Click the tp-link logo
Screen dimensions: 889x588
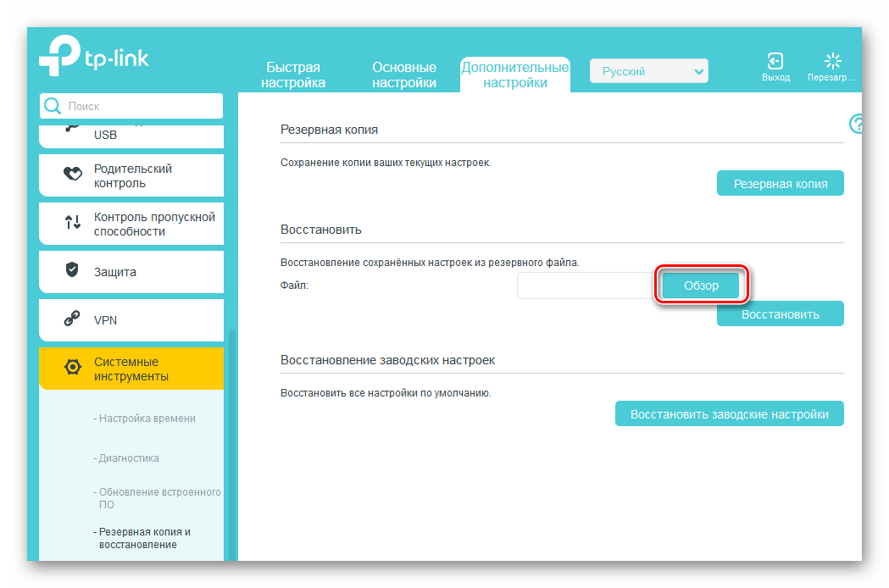pos(94,56)
